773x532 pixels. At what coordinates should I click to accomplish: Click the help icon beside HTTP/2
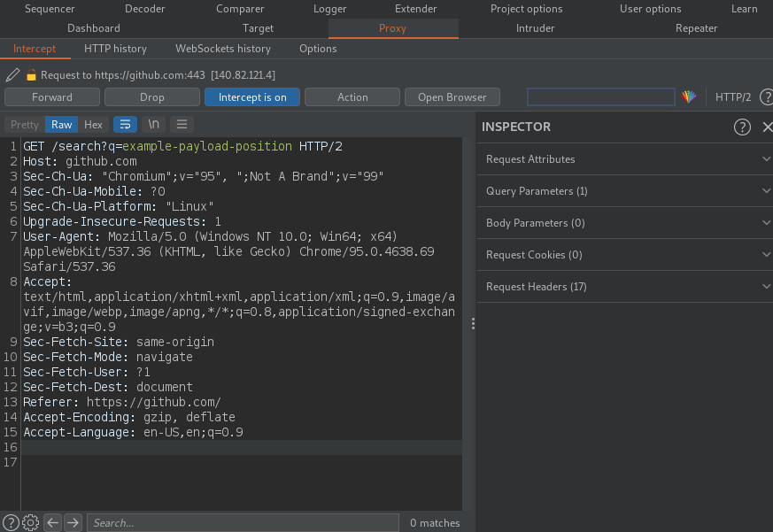coord(767,97)
